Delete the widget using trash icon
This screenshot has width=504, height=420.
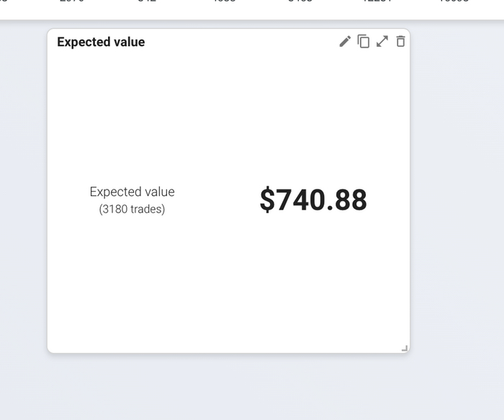400,42
